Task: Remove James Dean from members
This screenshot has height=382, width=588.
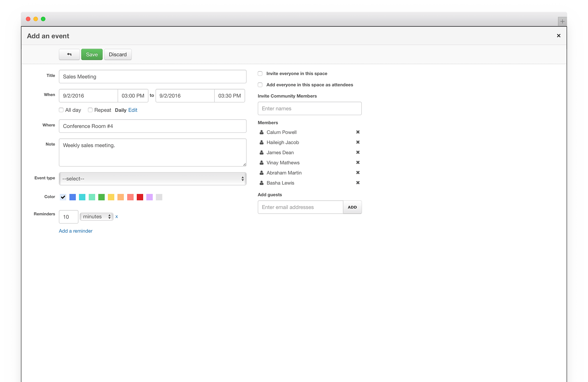Action: click(358, 152)
